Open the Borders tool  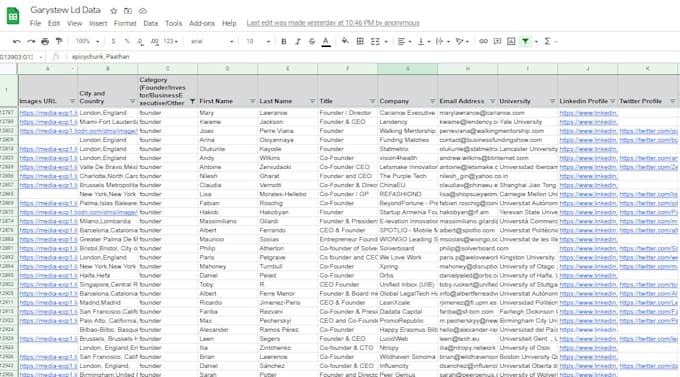click(x=360, y=41)
